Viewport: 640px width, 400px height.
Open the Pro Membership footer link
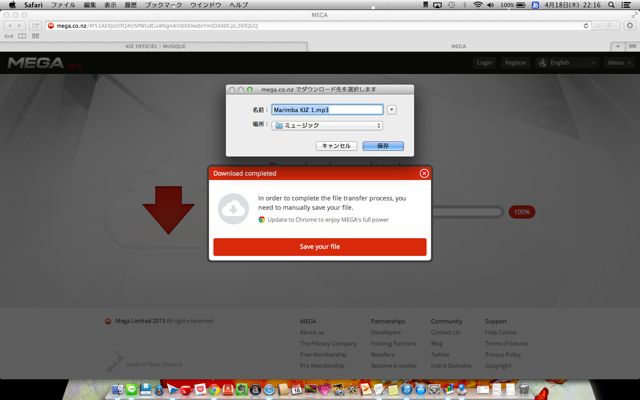pyautogui.click(x=322, y=365)
